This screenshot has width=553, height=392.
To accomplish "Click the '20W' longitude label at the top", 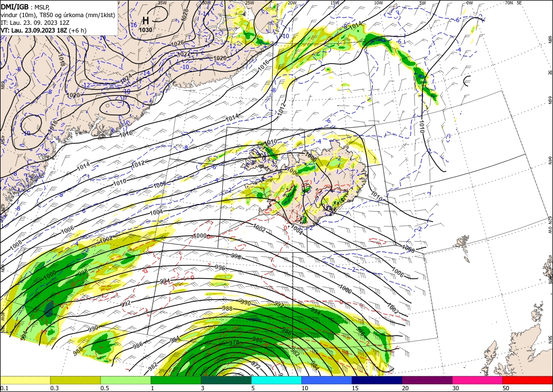I will point(292,3).
